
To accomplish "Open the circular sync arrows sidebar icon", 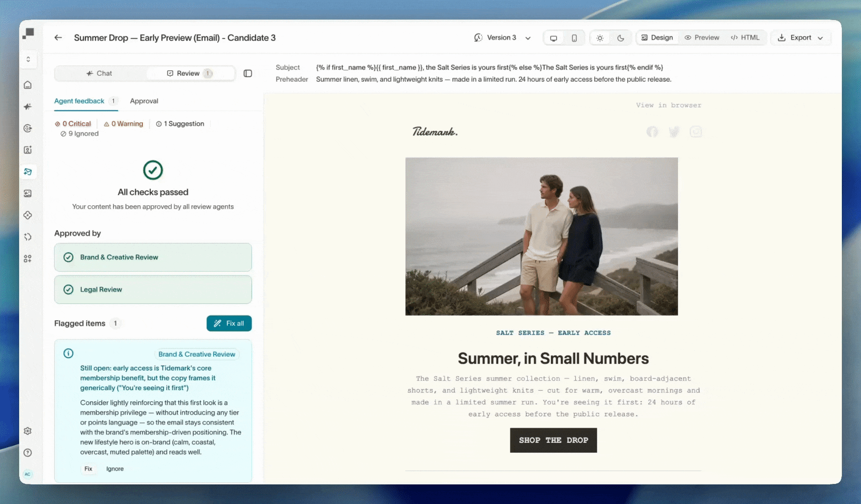I will (28, 237).
